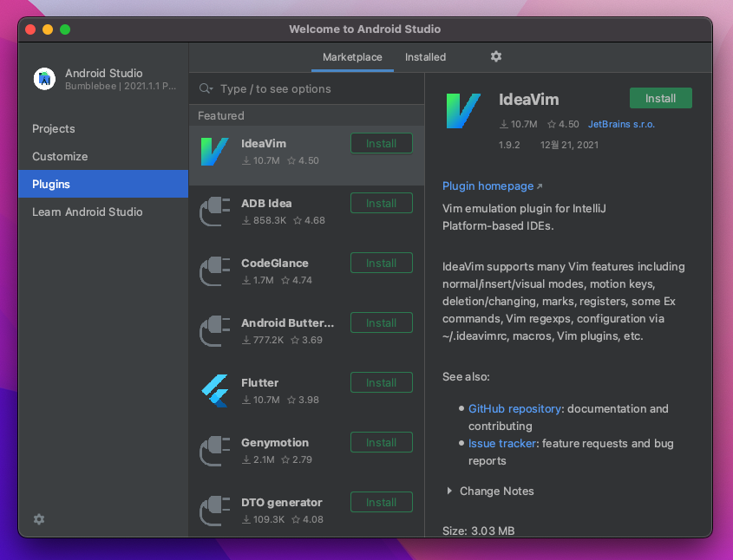Open the Issue tracker link
Image resolution: width=733 pixels, height=560 pixels.
click(502, 443)
